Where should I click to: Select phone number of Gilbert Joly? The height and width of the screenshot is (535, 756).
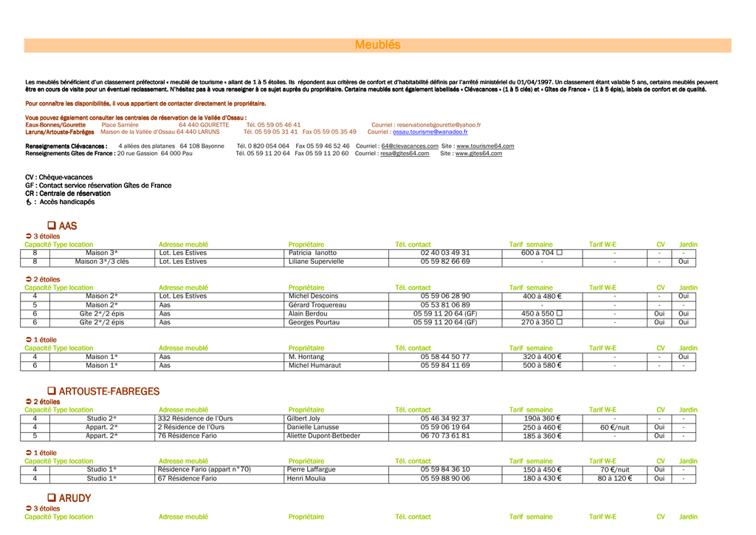(445, 418)
